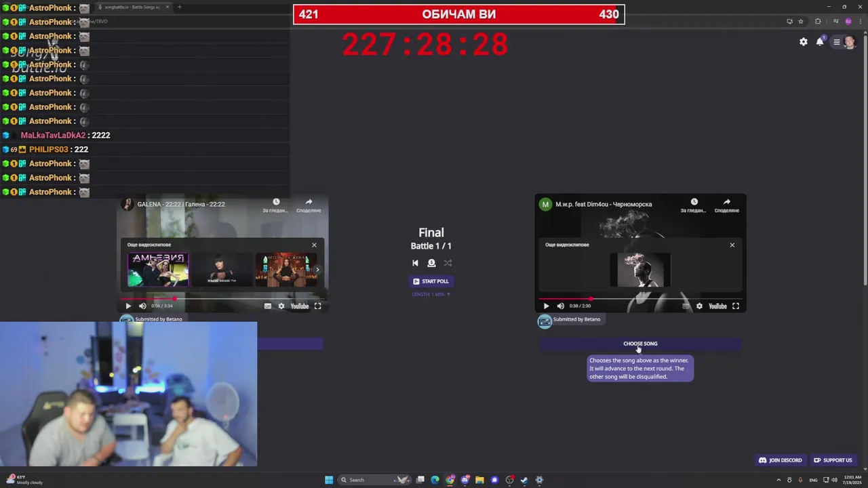Shuffle the battle order

coord(448,263)
